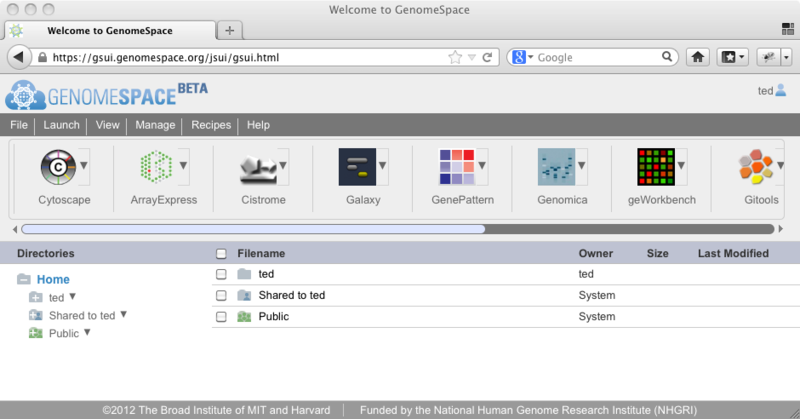Image resolution: width=800 pixels, height=419 pixels.
Task: Open the Recipes menu
Action: pyautogui.click(x=211, y=125)
